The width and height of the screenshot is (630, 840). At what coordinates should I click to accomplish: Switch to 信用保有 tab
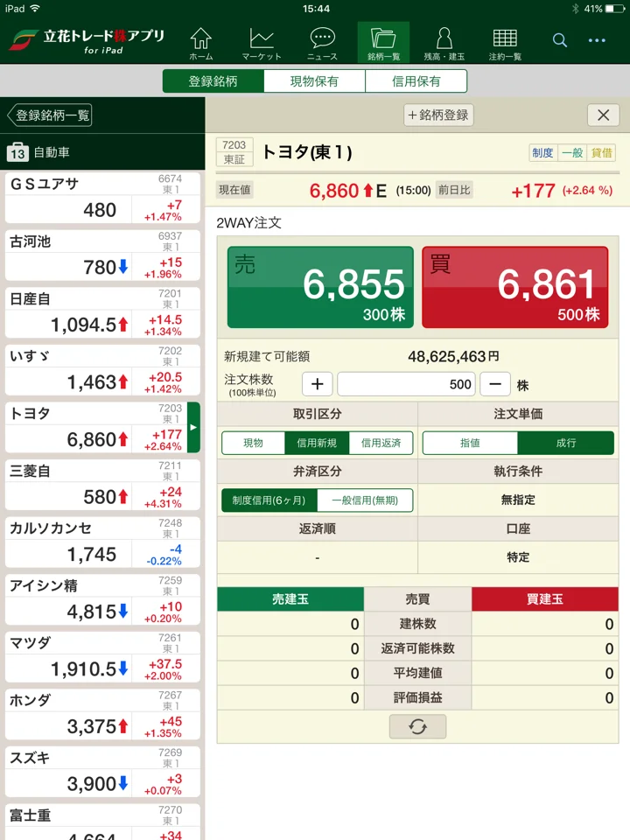(x=416, y=81)
